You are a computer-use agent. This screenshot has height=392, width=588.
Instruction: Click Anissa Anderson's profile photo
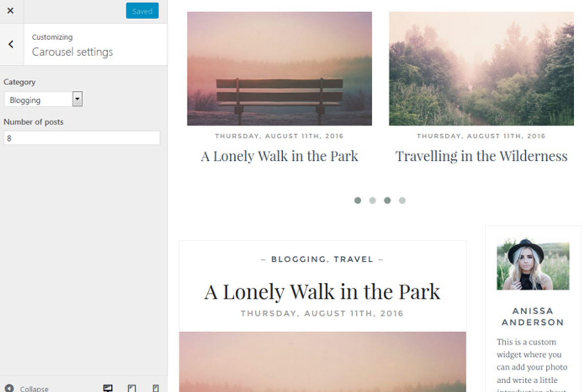(533, 263)
